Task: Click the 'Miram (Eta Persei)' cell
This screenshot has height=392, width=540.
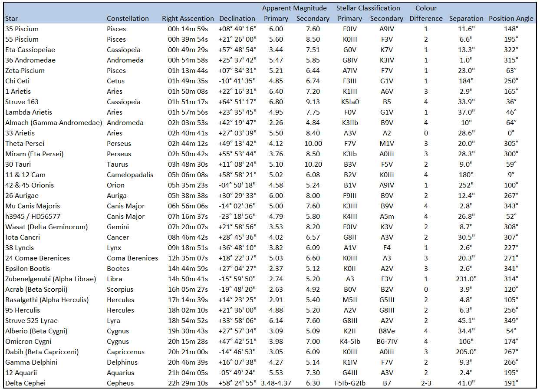Action: click(34, 154)
